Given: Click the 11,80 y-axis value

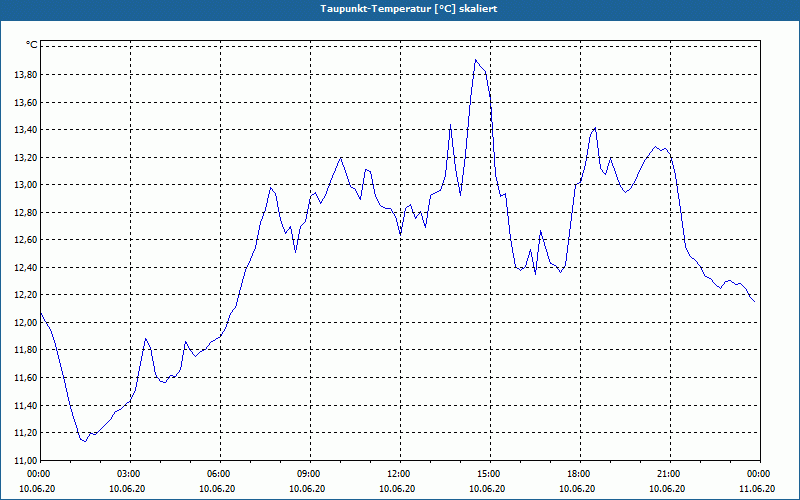Looking at the screenshot, I should point(27,350).
